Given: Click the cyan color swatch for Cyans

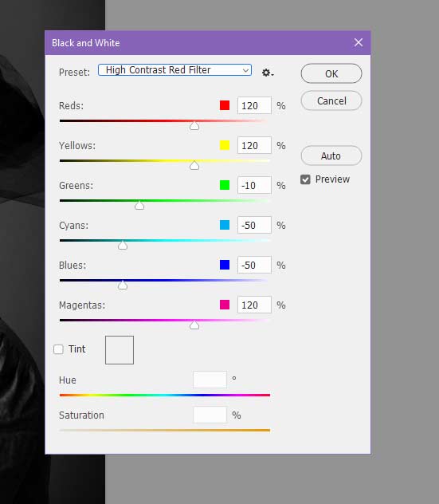Looking at the screenshot, I should pos(225,225).
